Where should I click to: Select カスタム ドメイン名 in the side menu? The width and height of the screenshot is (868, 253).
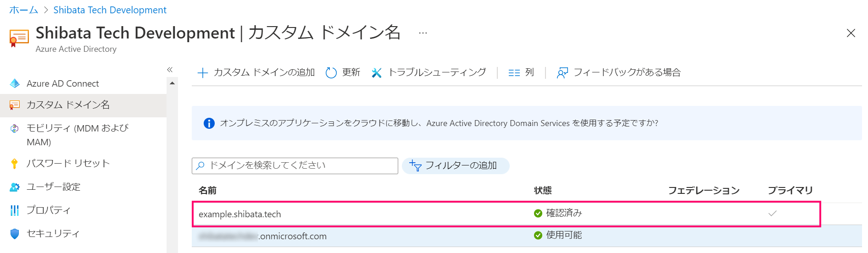click(83, 105)
